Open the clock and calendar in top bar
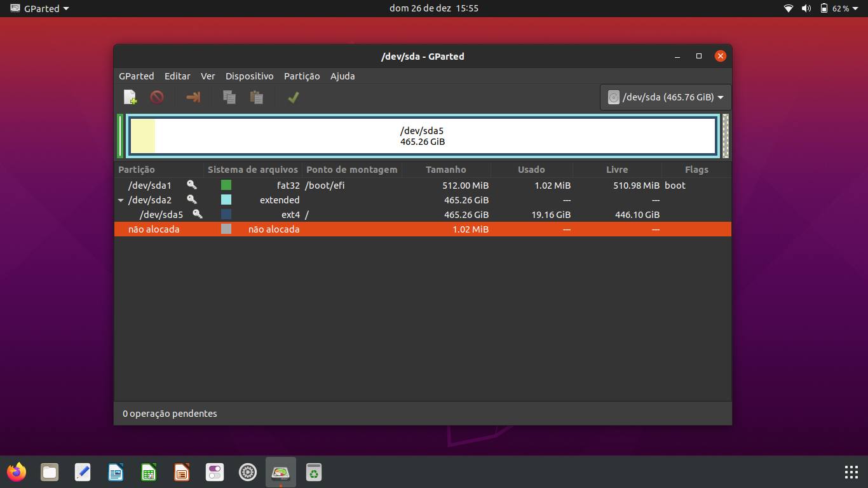The width and height of the screenshot is (868, 488). pos(434,8)
